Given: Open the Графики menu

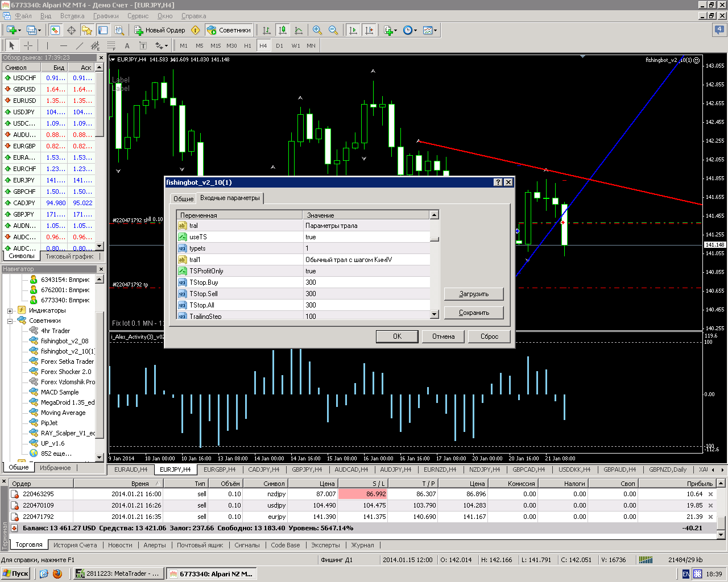Looking at the screenshot, I should [x=106, y=16].
